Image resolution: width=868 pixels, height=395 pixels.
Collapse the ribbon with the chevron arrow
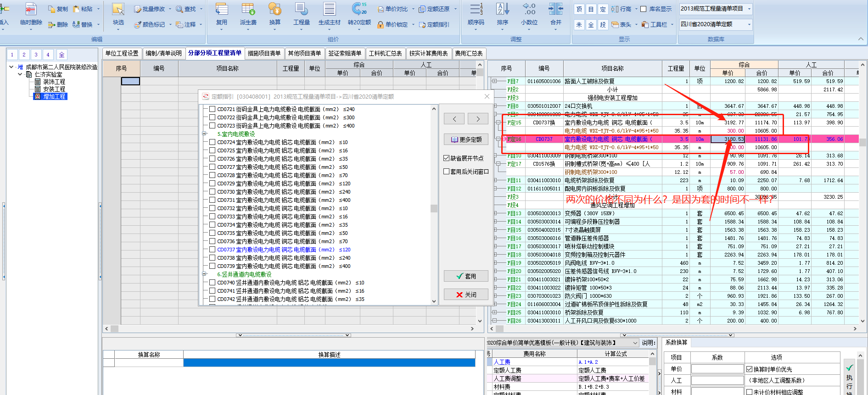pyautogui.click(x=861, y=39)
